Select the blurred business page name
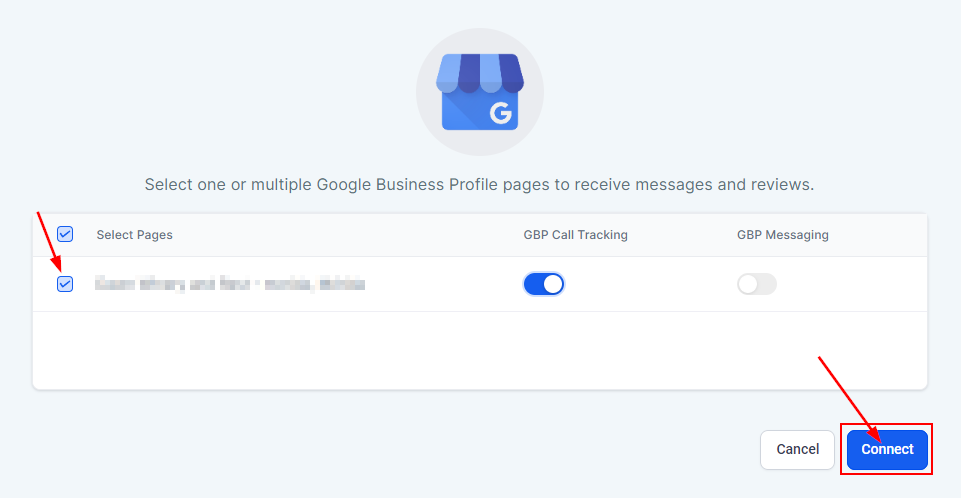The image size is (961, 498). [x=230, y=284]
